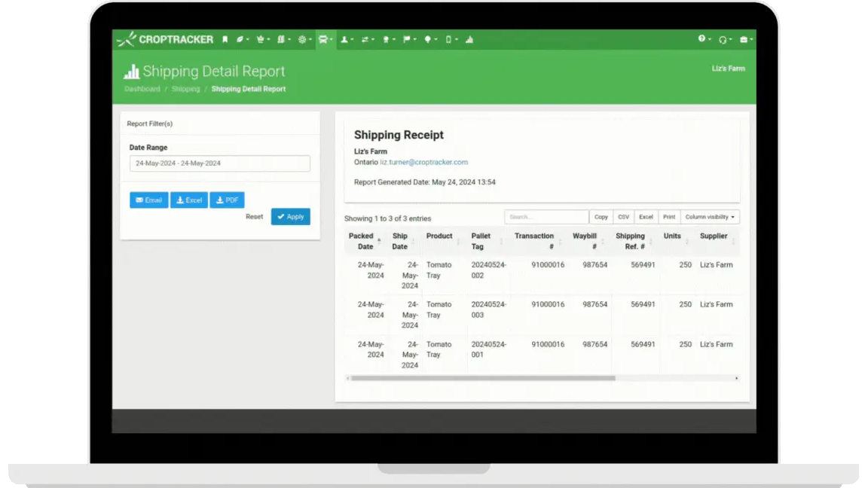Image resolution: width=868 pixels, height=488 pixels.
Task: Click the Shipping Detail Report breadcrumb
Action: (249, 89)
